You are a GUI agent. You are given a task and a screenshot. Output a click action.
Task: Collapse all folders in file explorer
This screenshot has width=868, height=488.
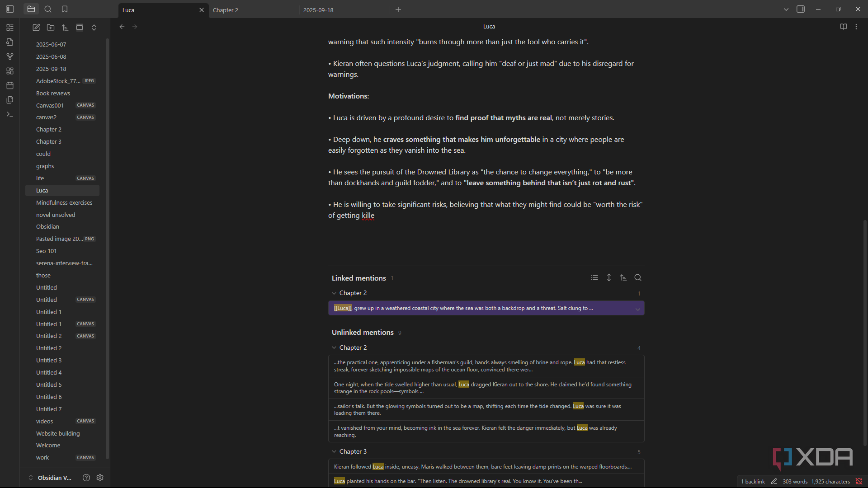pyautogui.click(x=94, y=28)
